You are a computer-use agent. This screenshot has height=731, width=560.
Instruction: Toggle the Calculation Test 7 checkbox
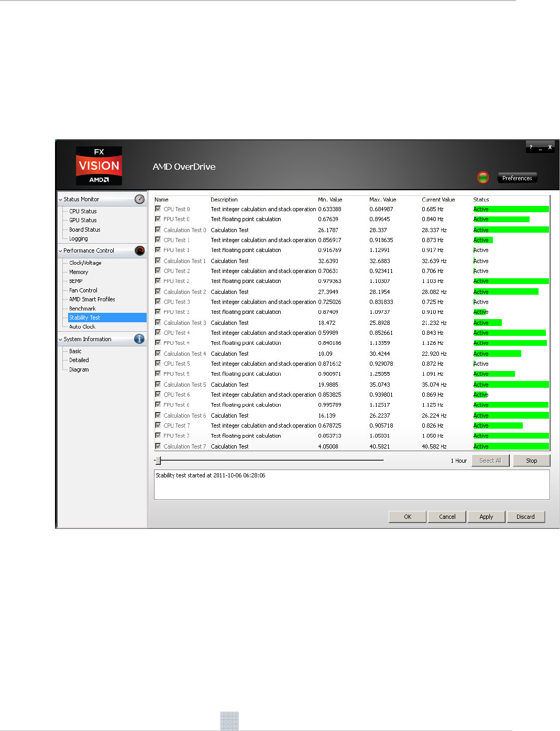158,446
